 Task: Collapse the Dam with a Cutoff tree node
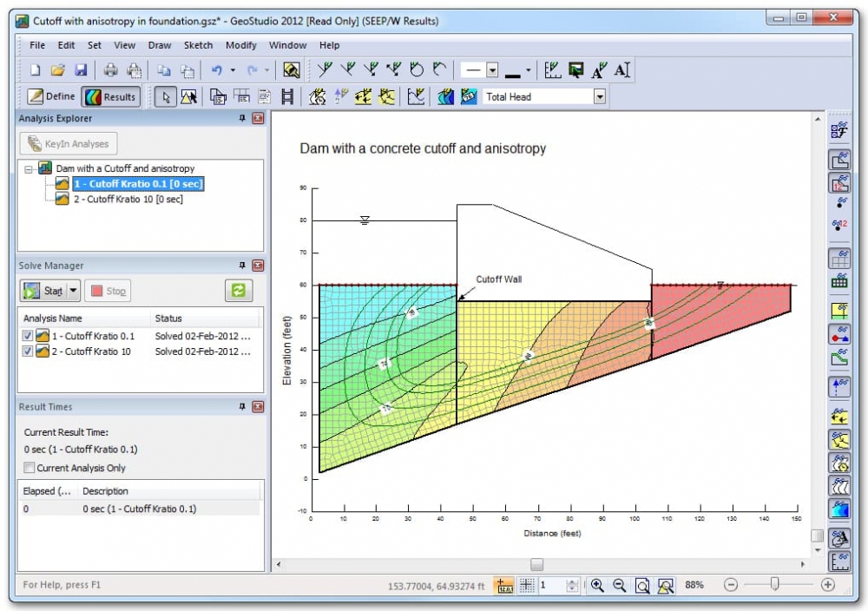[x=29, y=169]
